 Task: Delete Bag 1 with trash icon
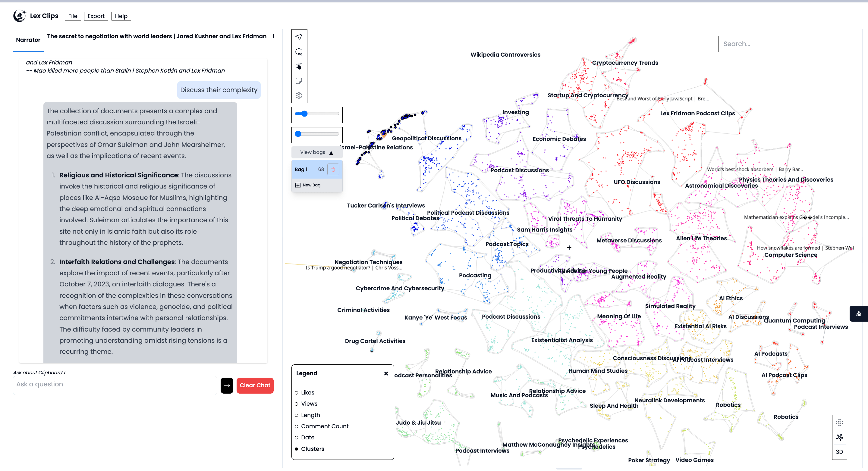click(333, 169)
